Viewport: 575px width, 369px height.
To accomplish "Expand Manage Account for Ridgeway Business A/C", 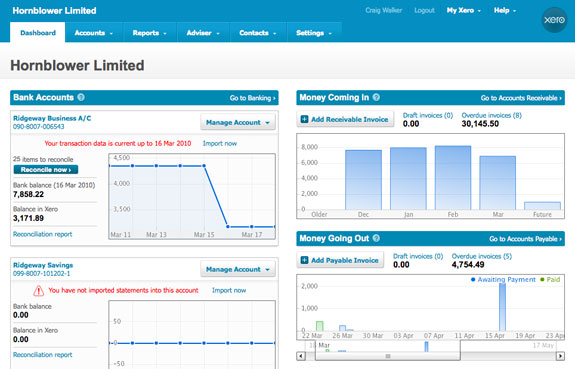I will pos(238,122).
